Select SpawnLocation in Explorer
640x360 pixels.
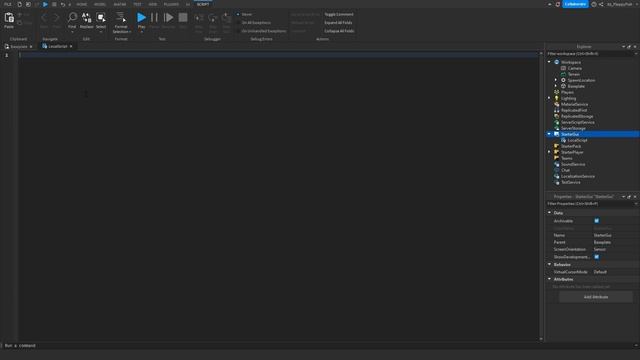pos(581,80)
